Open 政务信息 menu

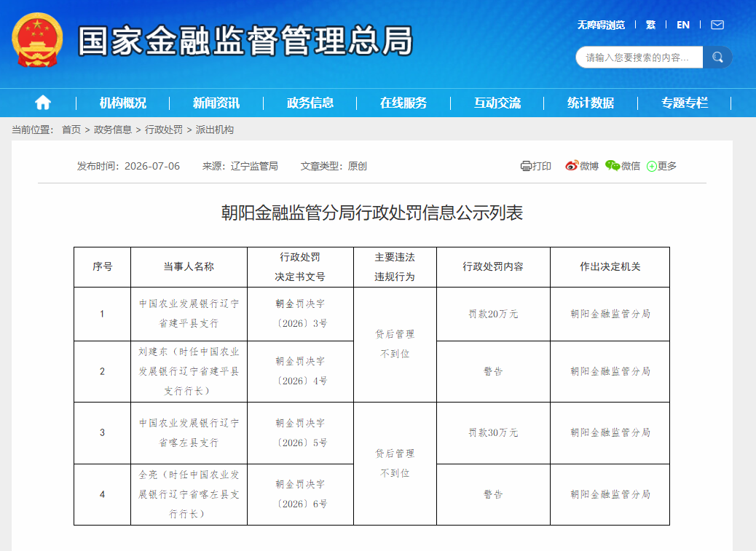click(310, 103)
